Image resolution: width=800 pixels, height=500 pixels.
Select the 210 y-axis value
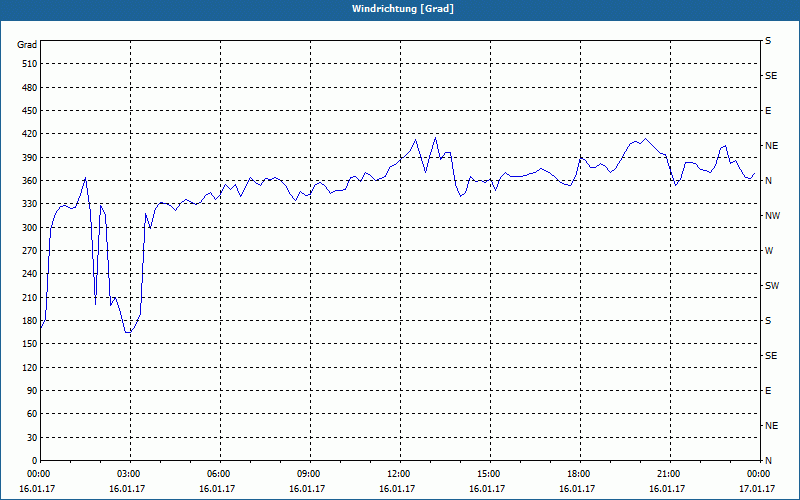click(x=30, y=297)
